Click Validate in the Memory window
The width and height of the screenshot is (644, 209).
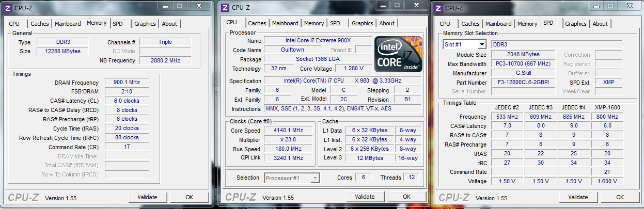coord(147,197)
